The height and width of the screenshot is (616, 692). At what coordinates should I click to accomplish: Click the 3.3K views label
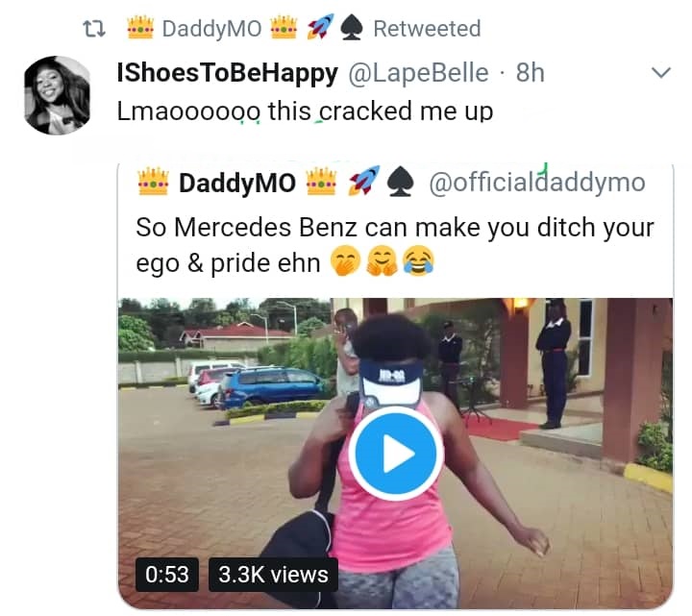[273, 575]
